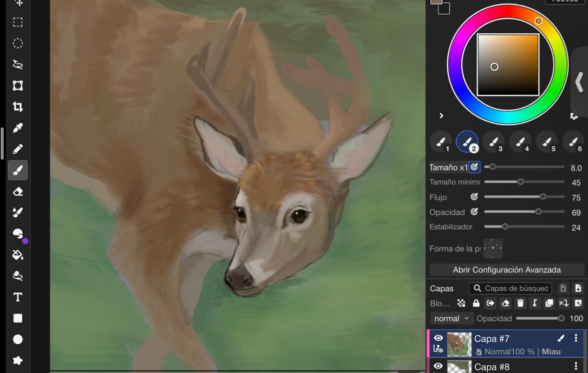
Task: Switch to brush preset 5
Action: [547, 142]
